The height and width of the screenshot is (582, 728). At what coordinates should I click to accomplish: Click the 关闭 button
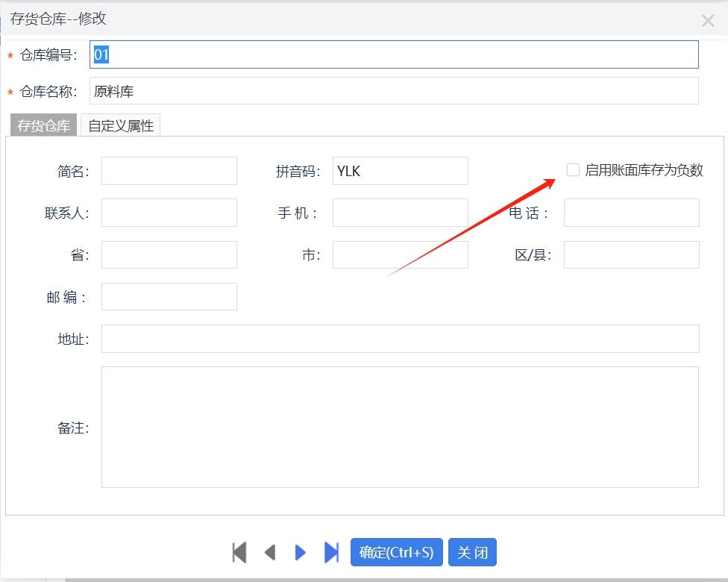(473, 552)
